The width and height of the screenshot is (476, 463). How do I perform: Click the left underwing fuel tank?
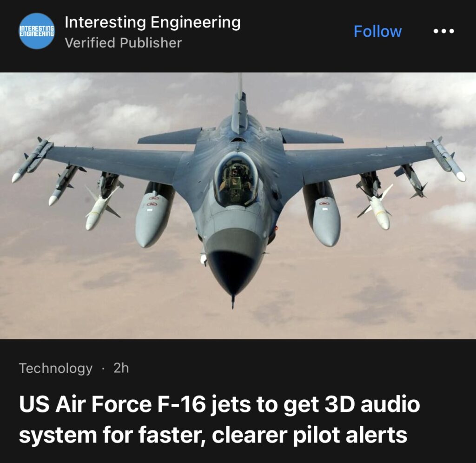pos(154,214)
